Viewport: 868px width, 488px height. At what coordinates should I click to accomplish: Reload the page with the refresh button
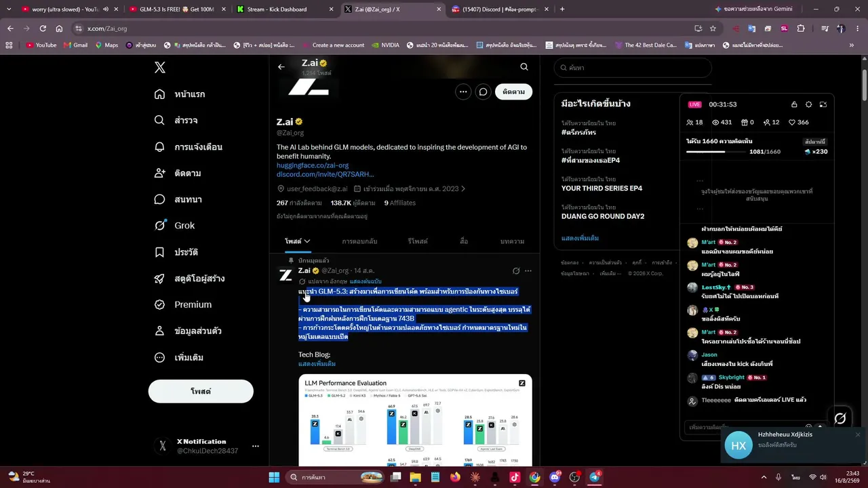43,28
